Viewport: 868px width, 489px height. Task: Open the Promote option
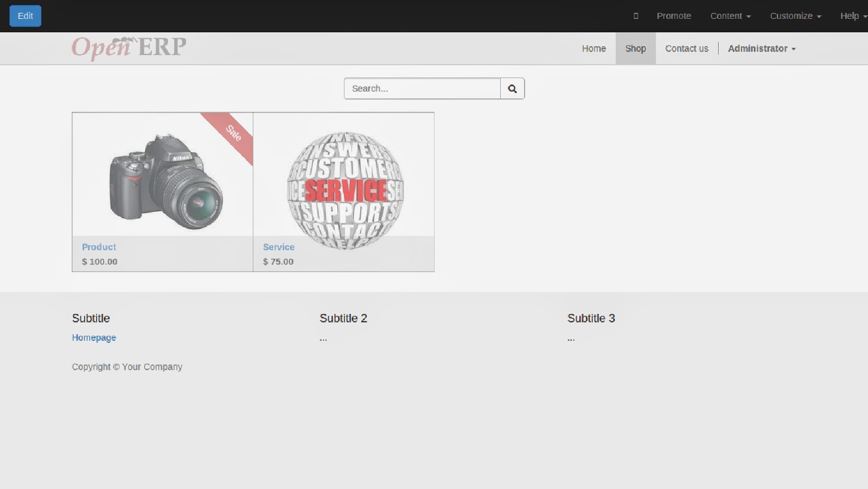[x=674, y=16]
